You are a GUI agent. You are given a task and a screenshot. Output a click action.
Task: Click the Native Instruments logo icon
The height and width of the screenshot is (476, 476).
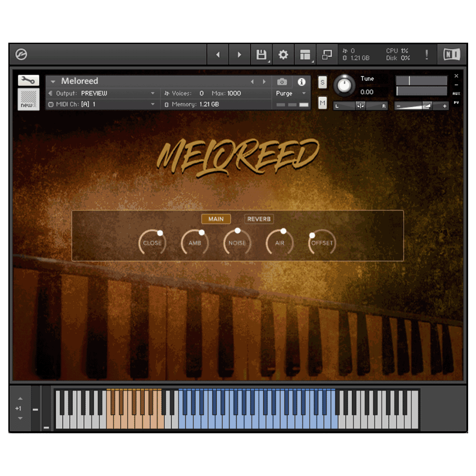point(451,54)
